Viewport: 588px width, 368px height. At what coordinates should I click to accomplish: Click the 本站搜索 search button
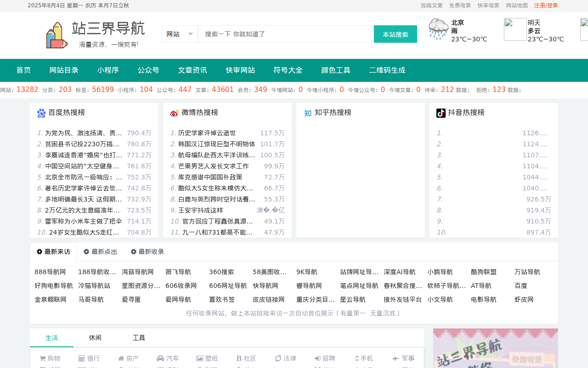[x=396, y=34]
